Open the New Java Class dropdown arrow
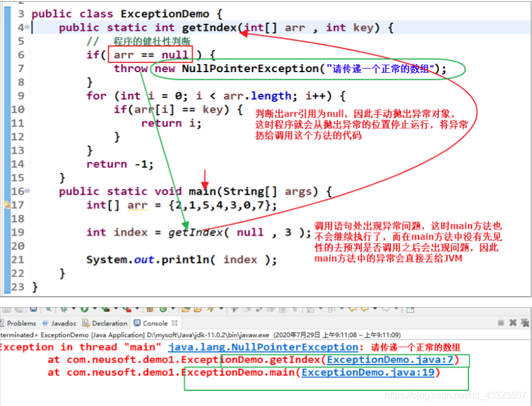Image resolution: width=532 pixels, height=406 pixels. (x=173, y=308)
